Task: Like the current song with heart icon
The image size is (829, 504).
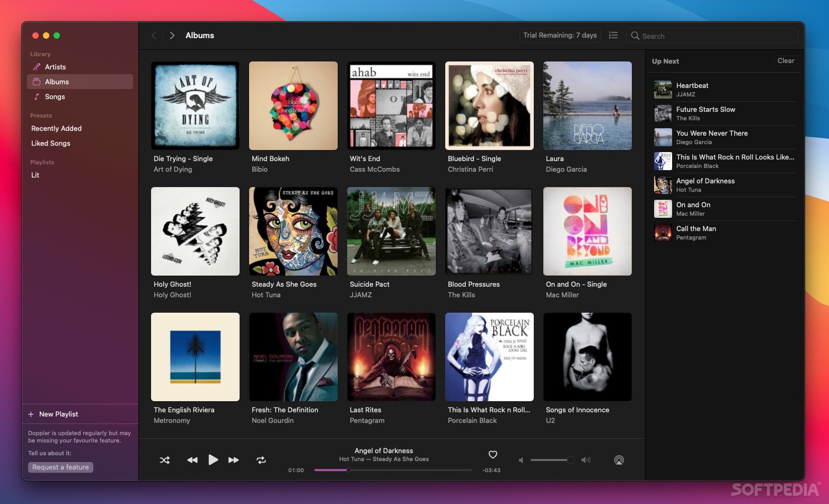Action: click(x=493, y=454)
